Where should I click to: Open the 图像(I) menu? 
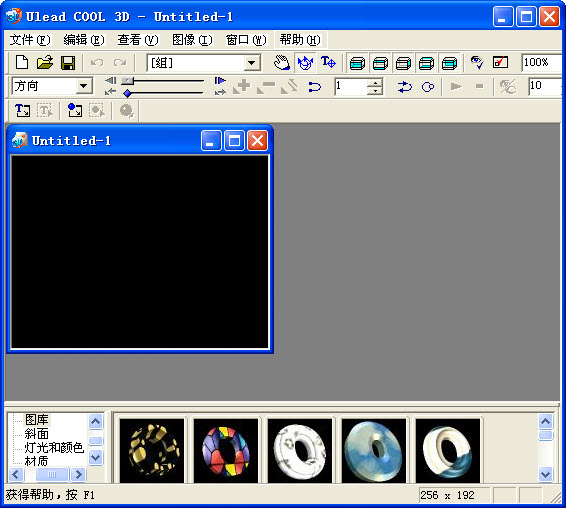point(192,40)
